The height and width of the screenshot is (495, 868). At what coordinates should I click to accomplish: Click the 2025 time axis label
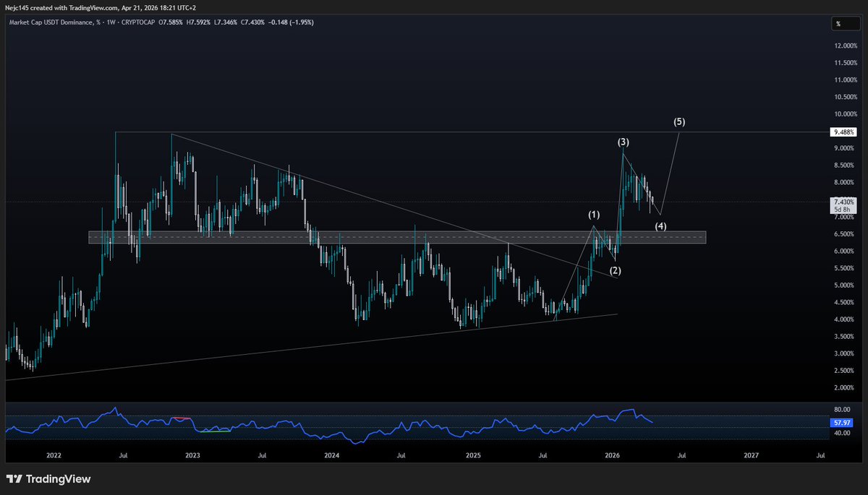click(x=473, y=456)
